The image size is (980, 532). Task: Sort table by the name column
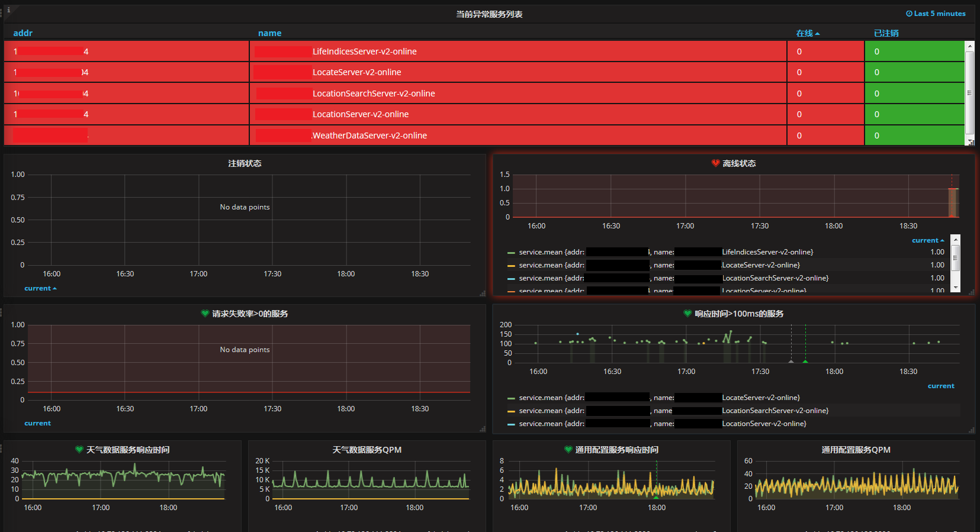point(269,33)
